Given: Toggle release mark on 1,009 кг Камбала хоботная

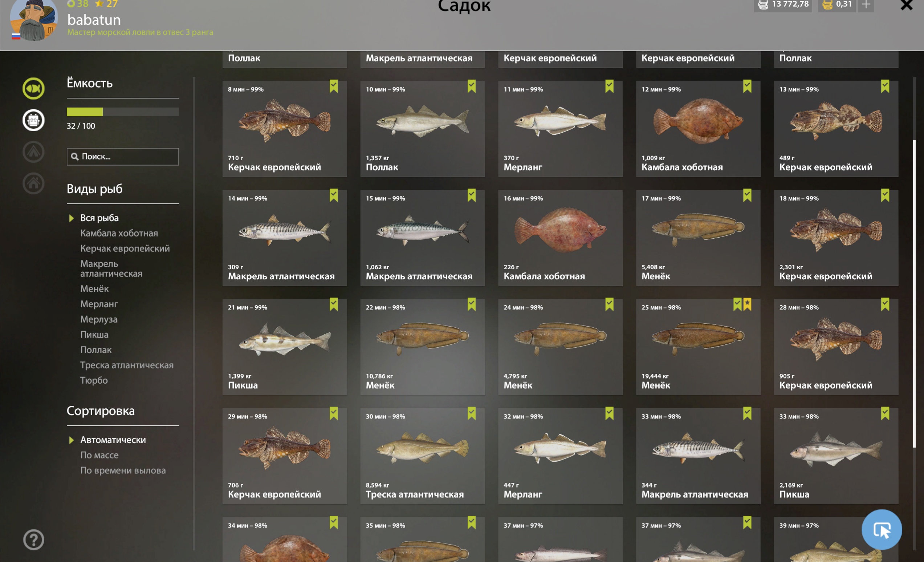Looking at the screenshot, I should (x=748, y=86).
